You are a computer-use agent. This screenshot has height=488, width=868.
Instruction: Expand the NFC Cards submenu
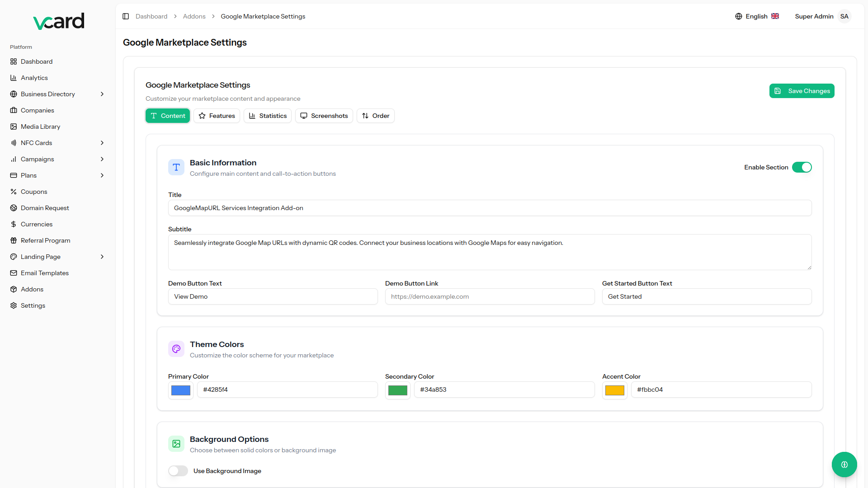point(102,143)
